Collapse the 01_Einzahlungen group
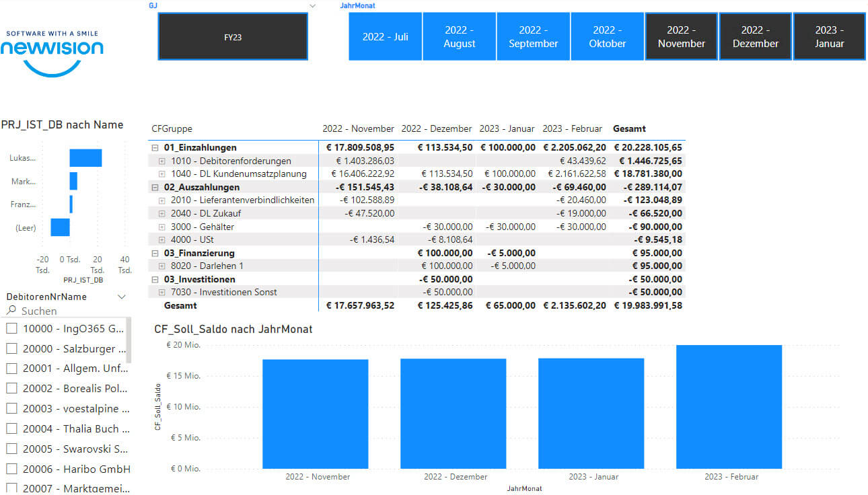The image size is (868, 495). [x=155, y=147]
